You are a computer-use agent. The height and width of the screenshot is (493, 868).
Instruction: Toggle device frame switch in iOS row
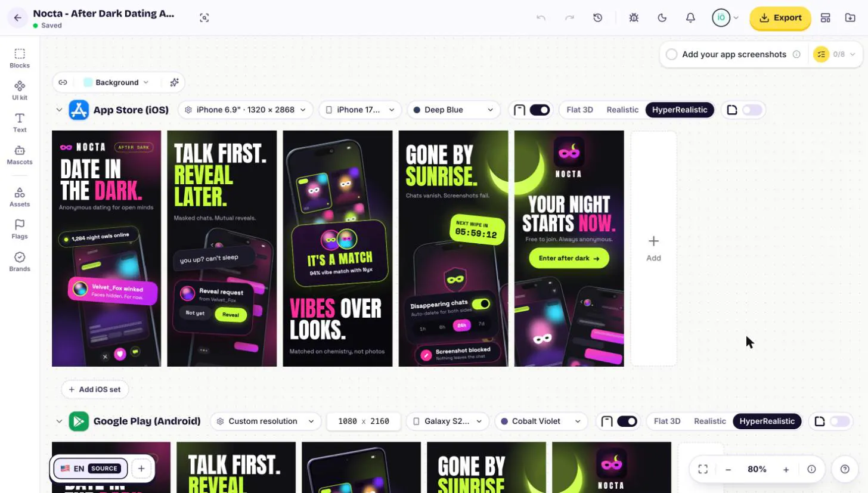point(540,110)
